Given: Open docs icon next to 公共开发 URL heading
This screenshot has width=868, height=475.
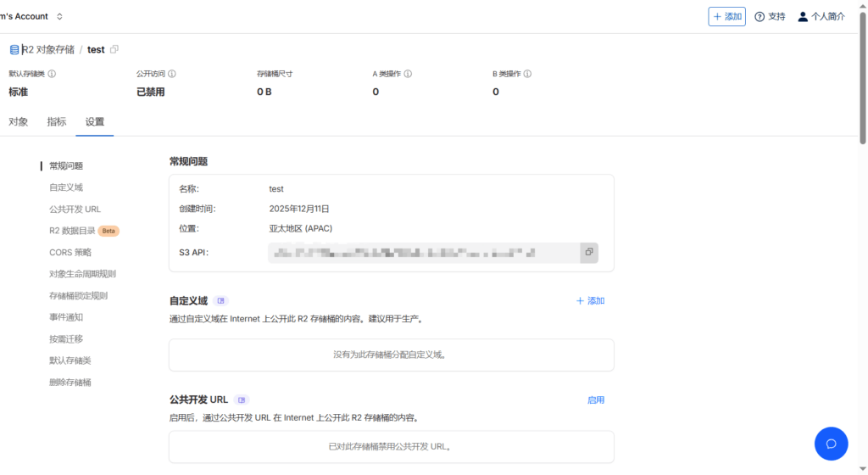Looking at the screenshot, I should [x=242, y=400].
